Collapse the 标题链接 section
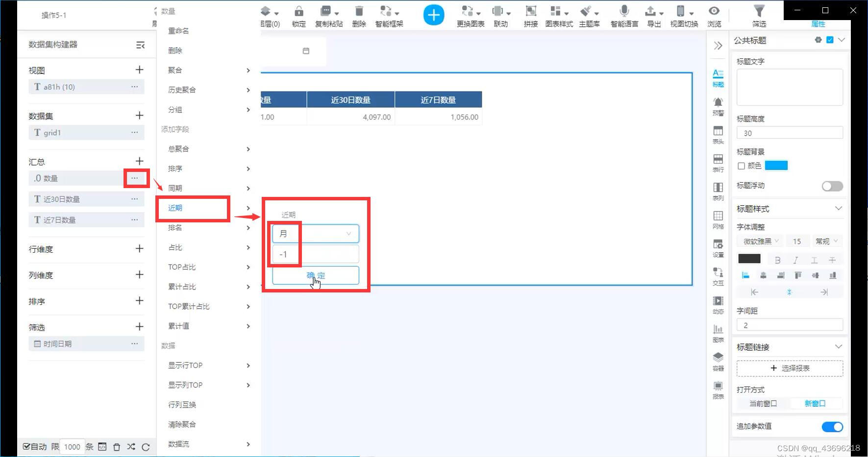Viewport: 868px width, 457px height. click(x=838, y=346)
